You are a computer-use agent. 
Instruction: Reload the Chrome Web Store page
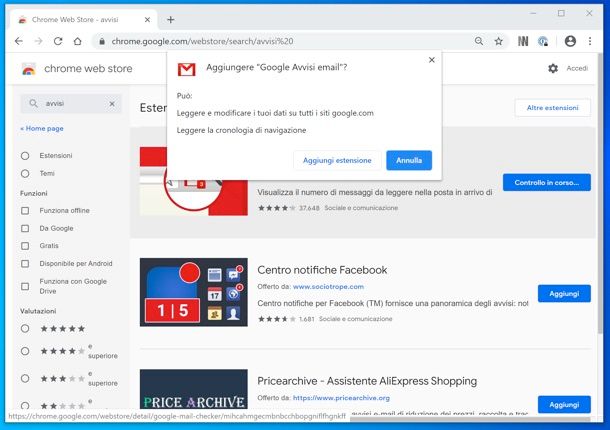point(58,41)
